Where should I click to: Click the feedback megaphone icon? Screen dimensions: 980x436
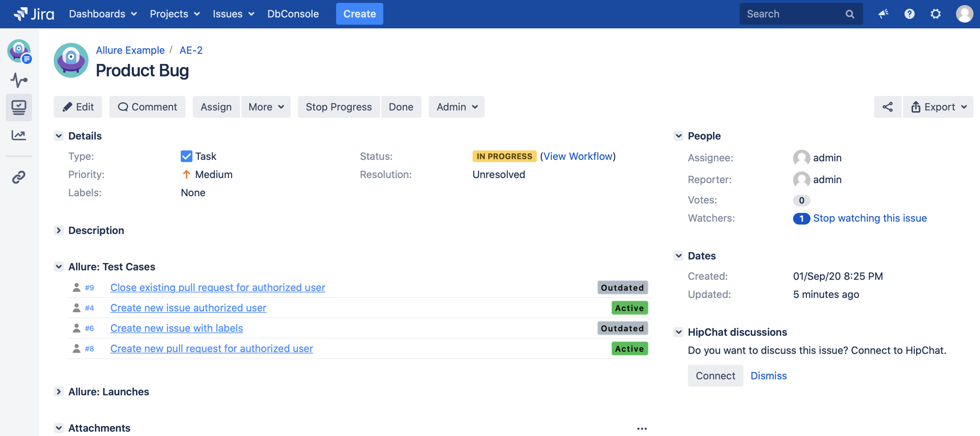[x=883, y=14]
